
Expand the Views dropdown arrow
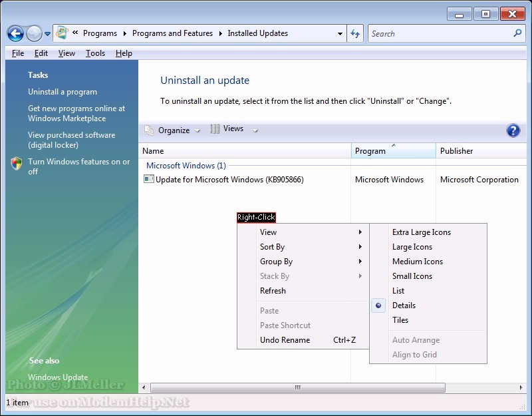click(255, 130)
